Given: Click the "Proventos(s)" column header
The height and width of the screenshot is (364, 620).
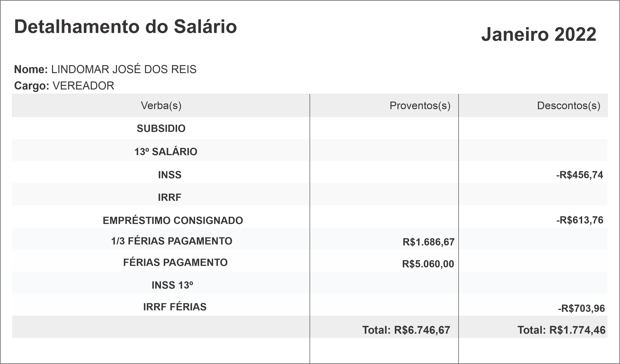Looking at the screenshot, I should (420, 105).
